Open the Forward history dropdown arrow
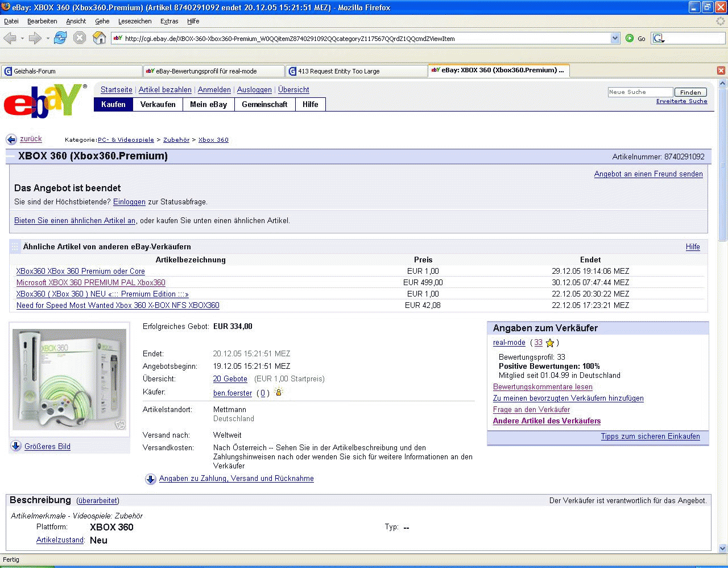728x568 pixels. [48, 39]
